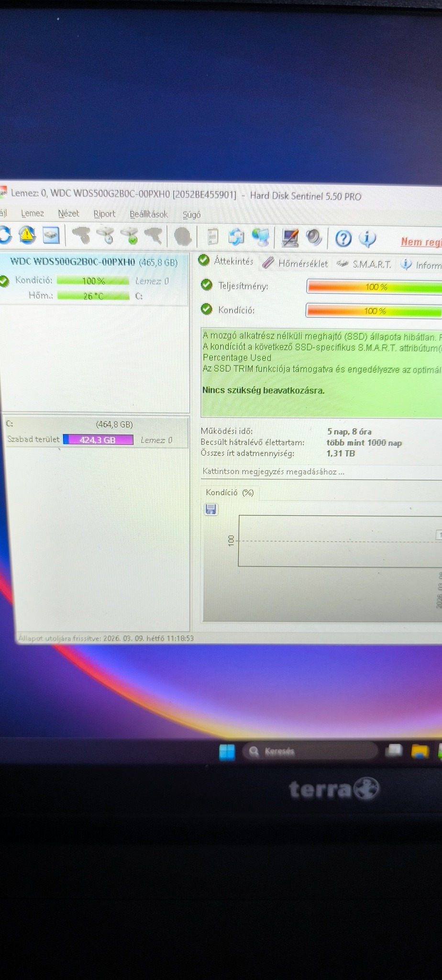Switch to the Áttekintés tab
This screenshot has height=980, width=442.
click(x=226, y=261)
